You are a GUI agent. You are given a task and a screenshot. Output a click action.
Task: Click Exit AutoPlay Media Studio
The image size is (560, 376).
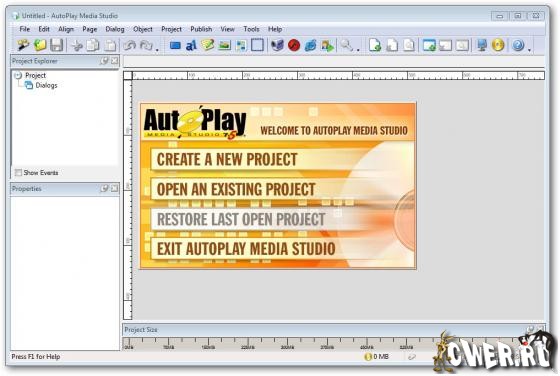pos(246,249)
